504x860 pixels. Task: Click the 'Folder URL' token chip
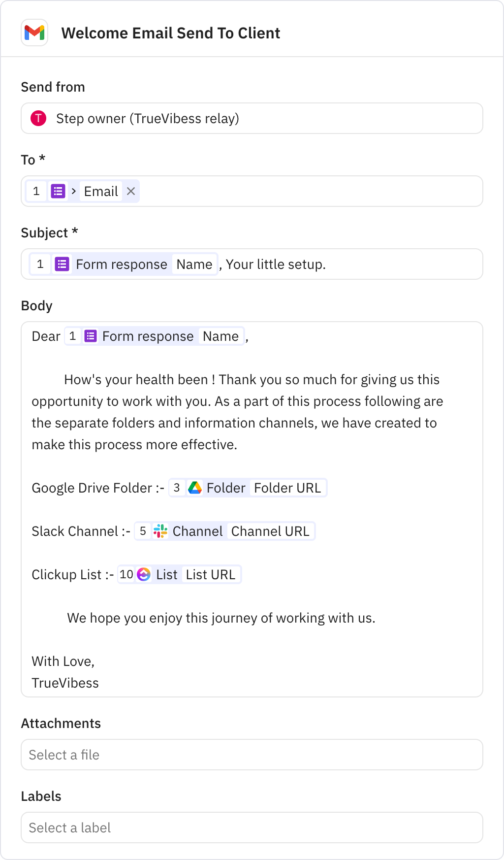coord(288,487)
